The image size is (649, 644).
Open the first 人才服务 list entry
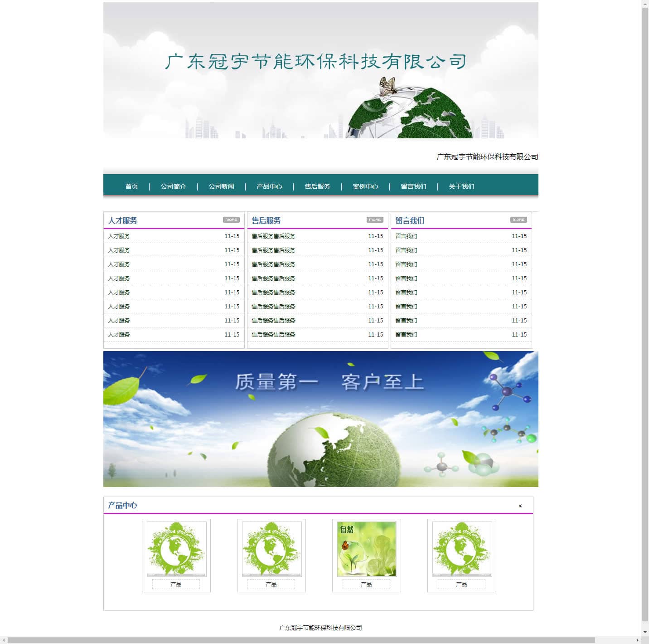(119, 236)
